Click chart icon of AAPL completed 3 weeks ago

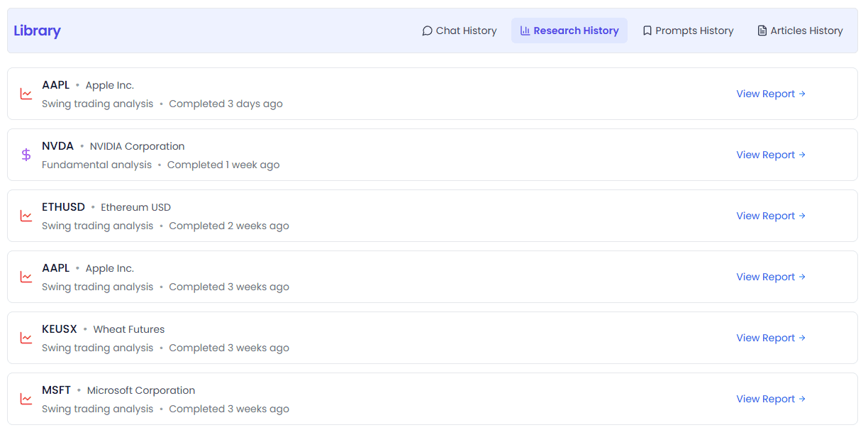26,277
